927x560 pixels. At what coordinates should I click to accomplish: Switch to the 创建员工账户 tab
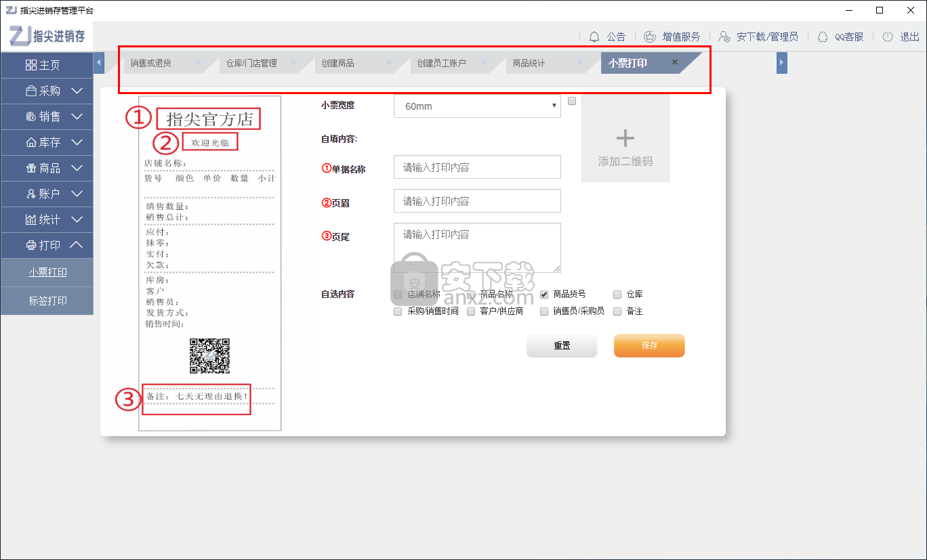tap(441, 63)
